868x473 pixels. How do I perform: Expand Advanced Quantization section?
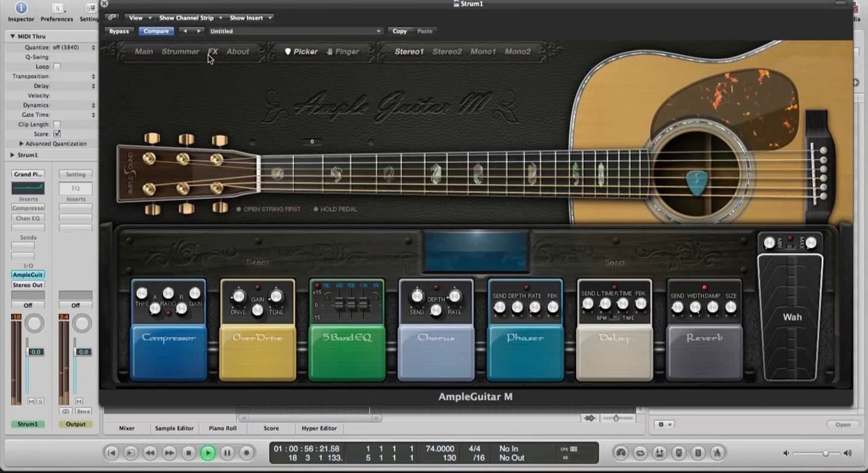click(x=22, y=144)
